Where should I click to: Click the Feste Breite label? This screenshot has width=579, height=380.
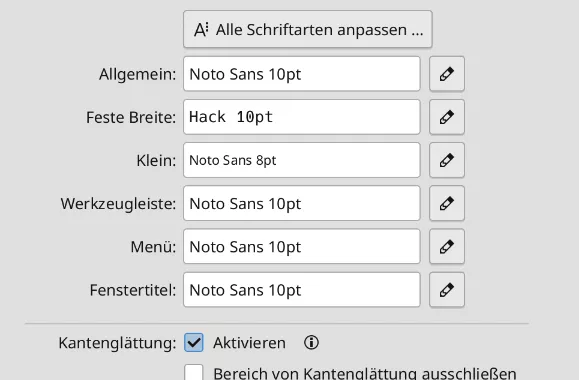point(131,117)
